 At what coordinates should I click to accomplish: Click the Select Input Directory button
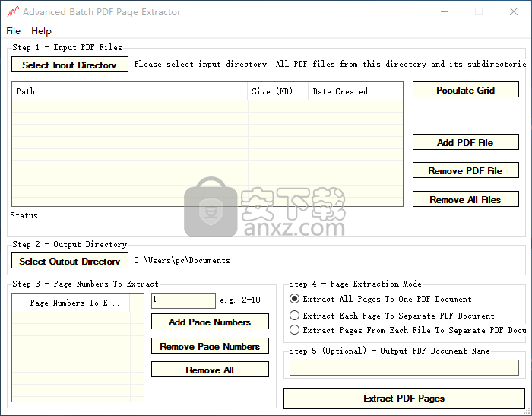point(70,65)
